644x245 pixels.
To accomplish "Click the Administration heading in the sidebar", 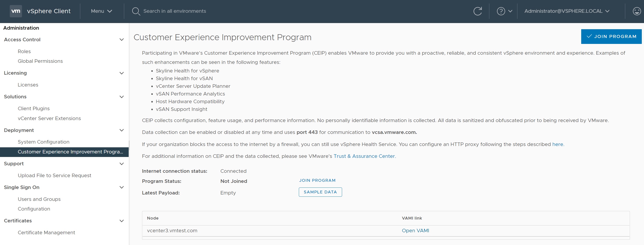I will coord(21,28).
